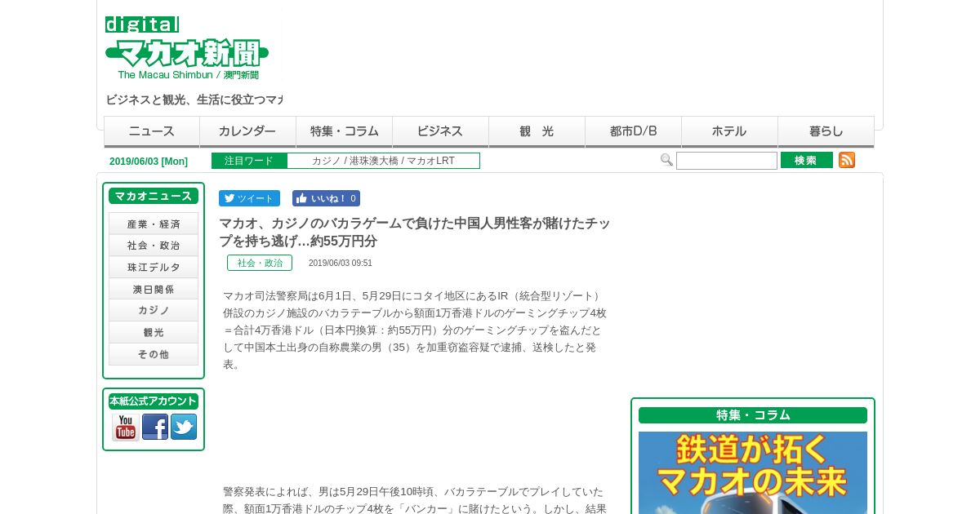Select the 特集・コラム navigation tab

point(345,131)
